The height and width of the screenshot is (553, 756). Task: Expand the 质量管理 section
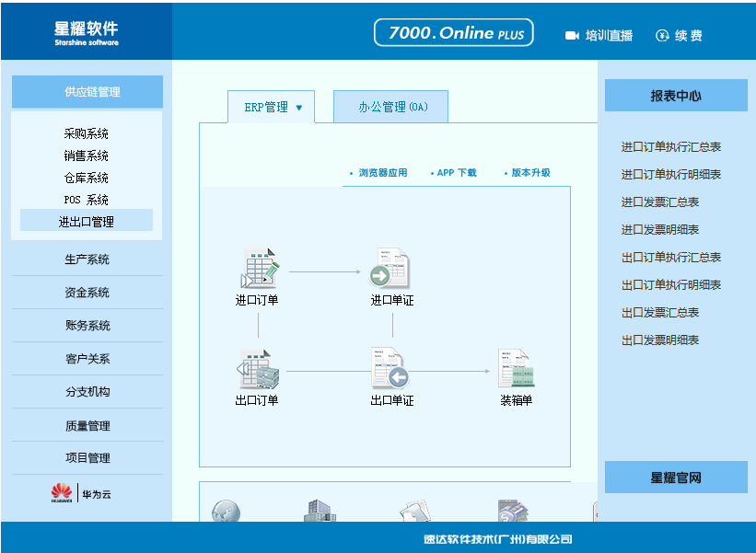point(87,426)
